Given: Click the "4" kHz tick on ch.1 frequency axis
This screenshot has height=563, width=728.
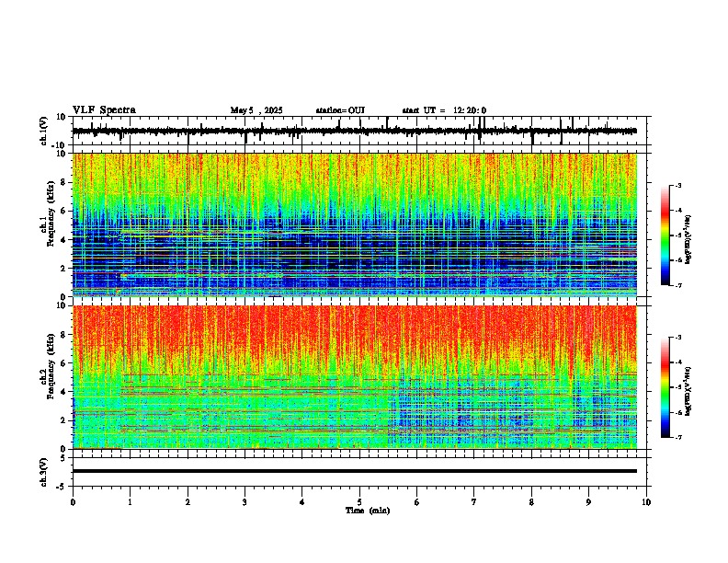Looking at the screenshot, I should [x=63, y=240].
